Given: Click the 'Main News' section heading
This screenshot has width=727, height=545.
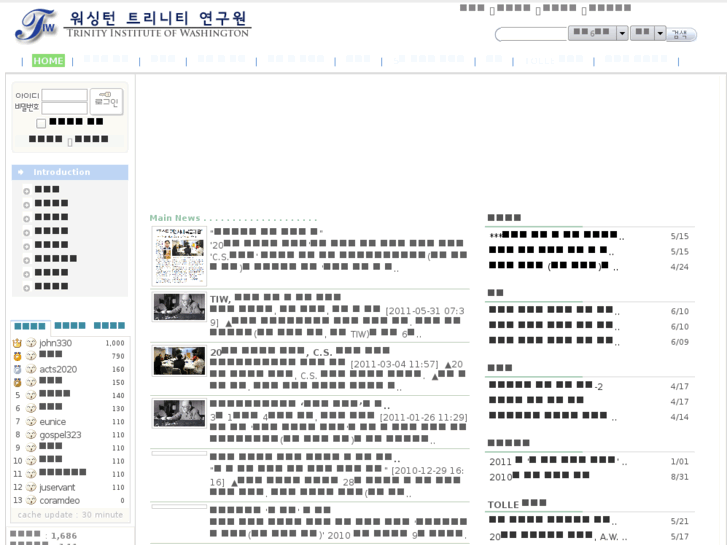Looking at the screenshot, I should tap(175, 218).
